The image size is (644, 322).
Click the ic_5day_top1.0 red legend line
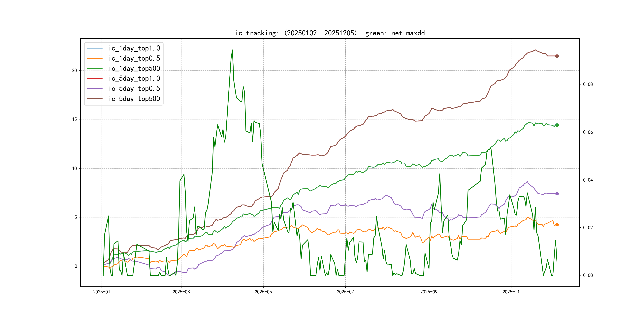(94, 78)
